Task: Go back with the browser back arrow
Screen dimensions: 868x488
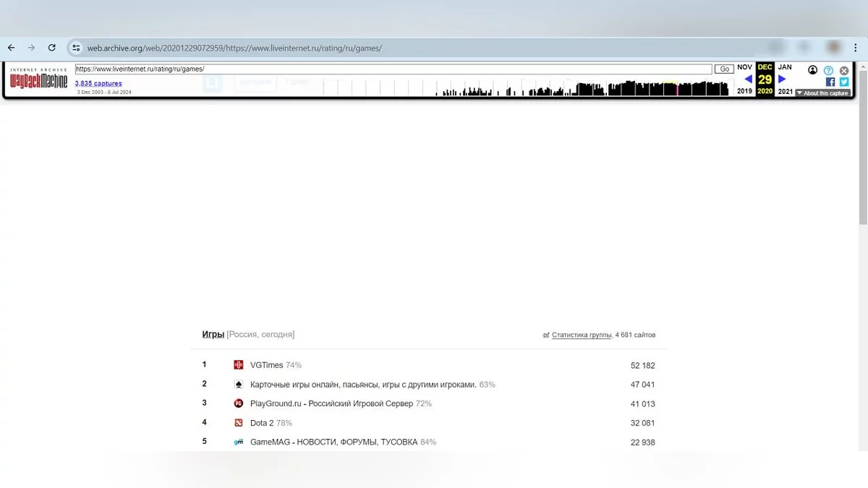Action: [11, 48]
